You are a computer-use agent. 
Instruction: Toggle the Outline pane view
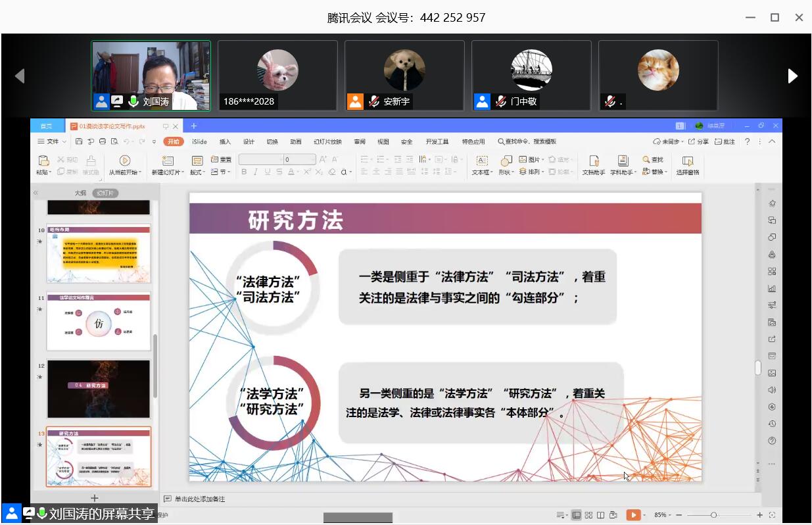click(80, 193)
